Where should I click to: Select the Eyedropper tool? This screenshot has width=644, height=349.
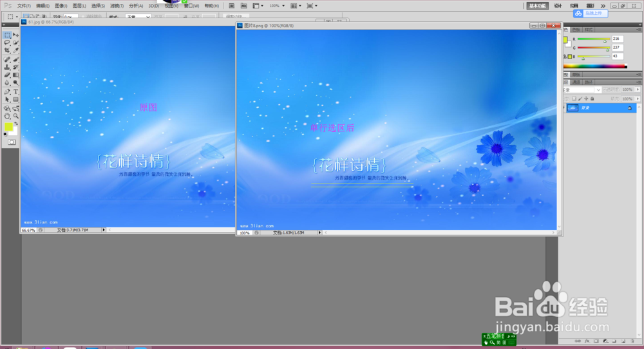(15, 50)
